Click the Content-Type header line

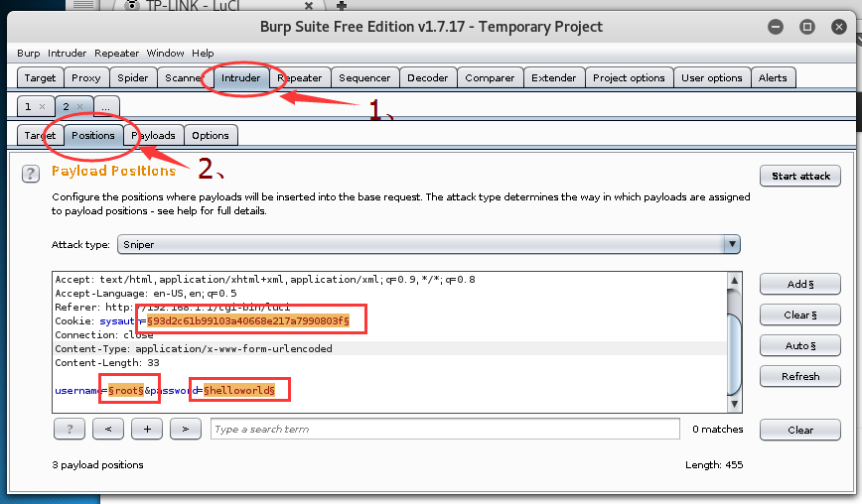(x=194, y=348)
